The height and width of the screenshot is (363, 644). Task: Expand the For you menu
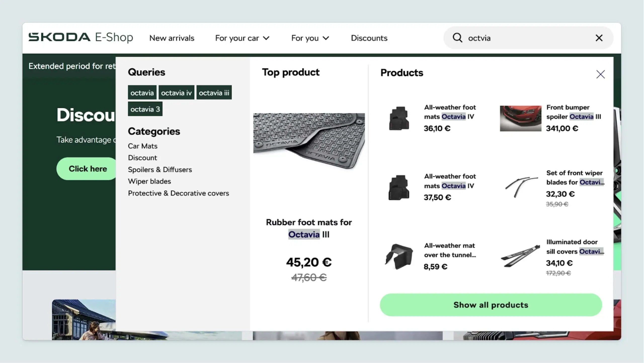tap(310, 38)
